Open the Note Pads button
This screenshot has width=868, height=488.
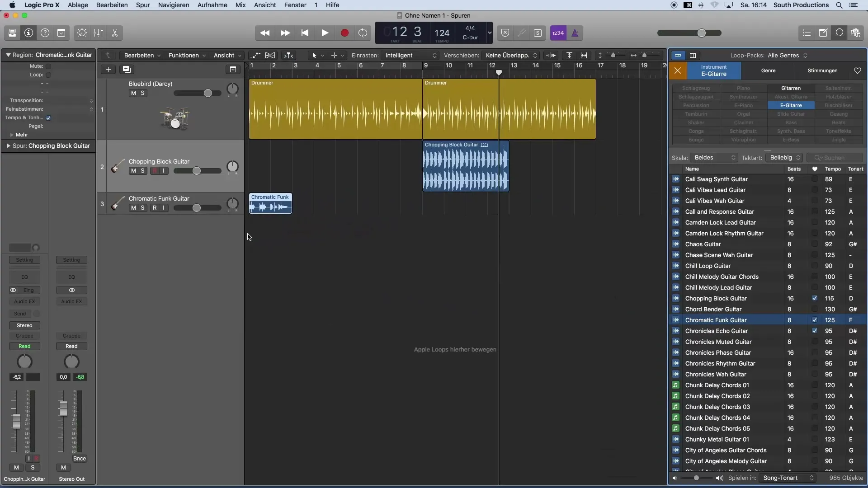823,33
